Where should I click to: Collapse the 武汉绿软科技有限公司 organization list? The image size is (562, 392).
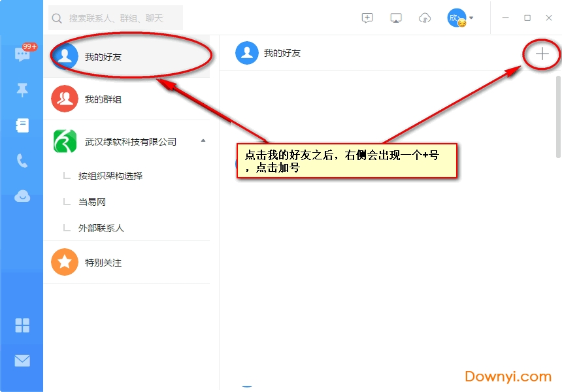click(x=203, y=141)
